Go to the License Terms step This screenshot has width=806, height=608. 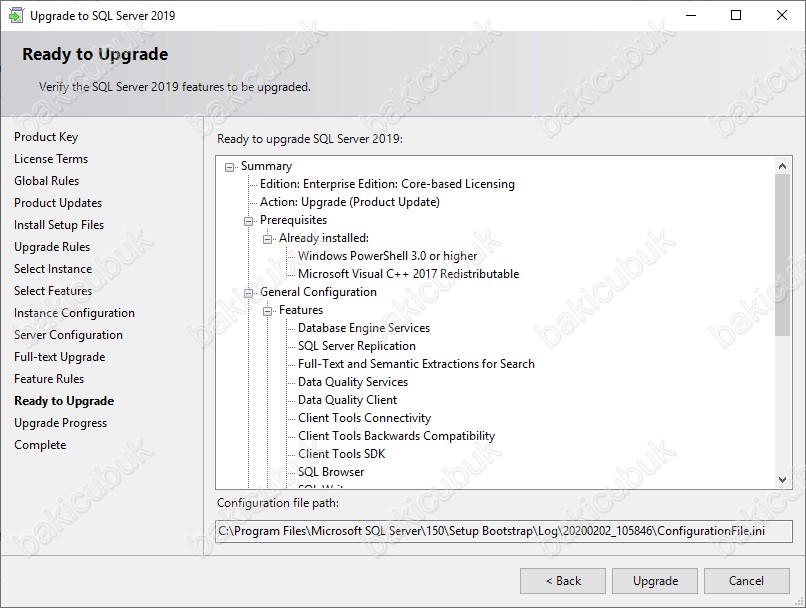(51, 159)
